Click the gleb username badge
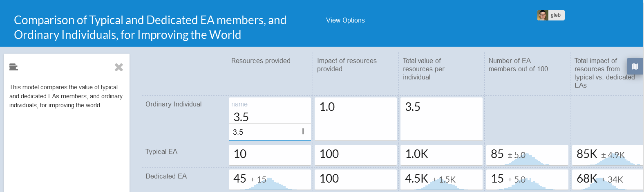This screenshot has height=192, width=644. point(556,15)
